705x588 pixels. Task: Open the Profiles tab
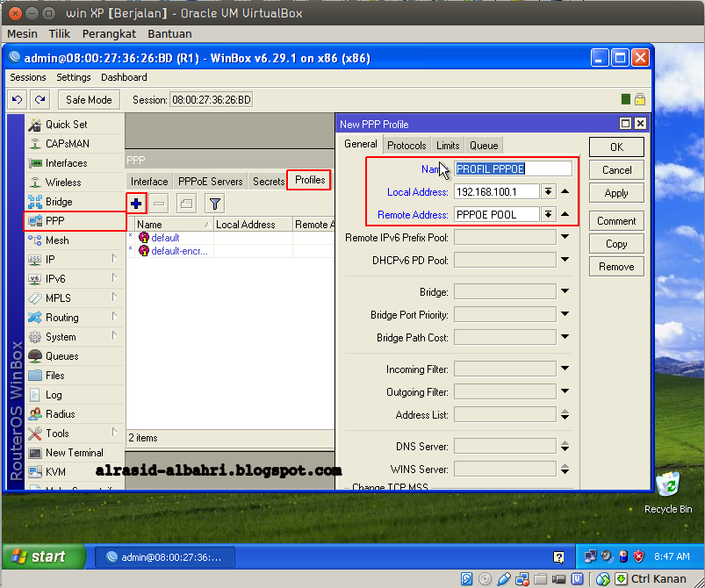310,180
